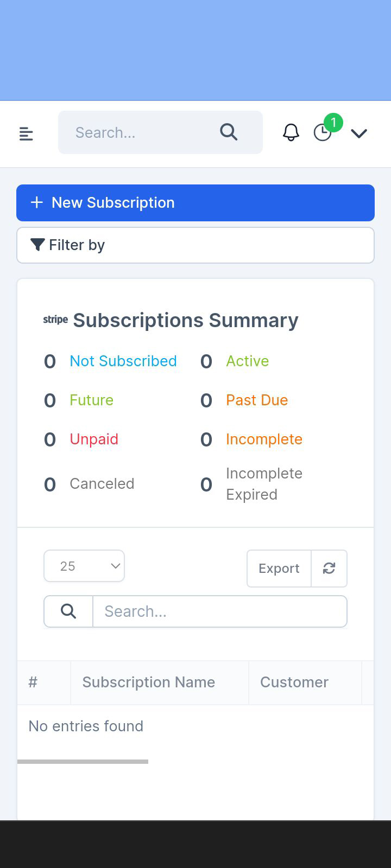Expand the top-right chevron dropdown
The image size is (391, 868).
point(359,133)
